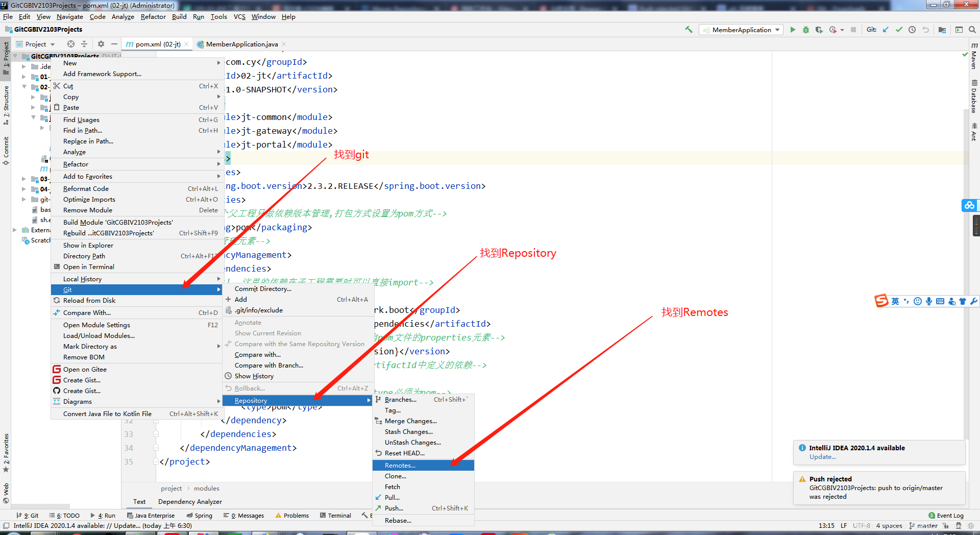Switch to the Dependency Analyzer tab

pos(190,502)
